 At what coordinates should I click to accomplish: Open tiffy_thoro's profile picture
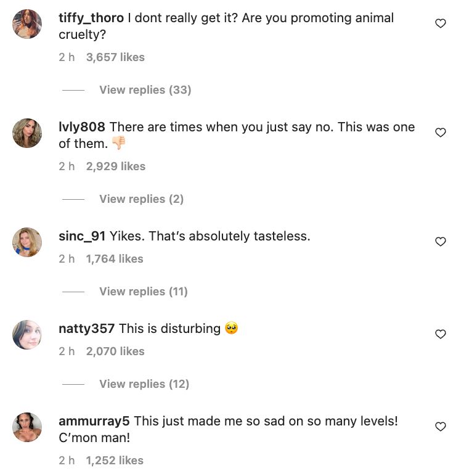[27, 24]
